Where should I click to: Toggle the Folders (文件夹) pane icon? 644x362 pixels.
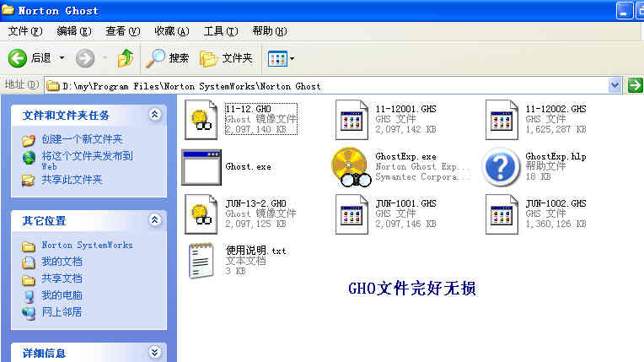209,58
